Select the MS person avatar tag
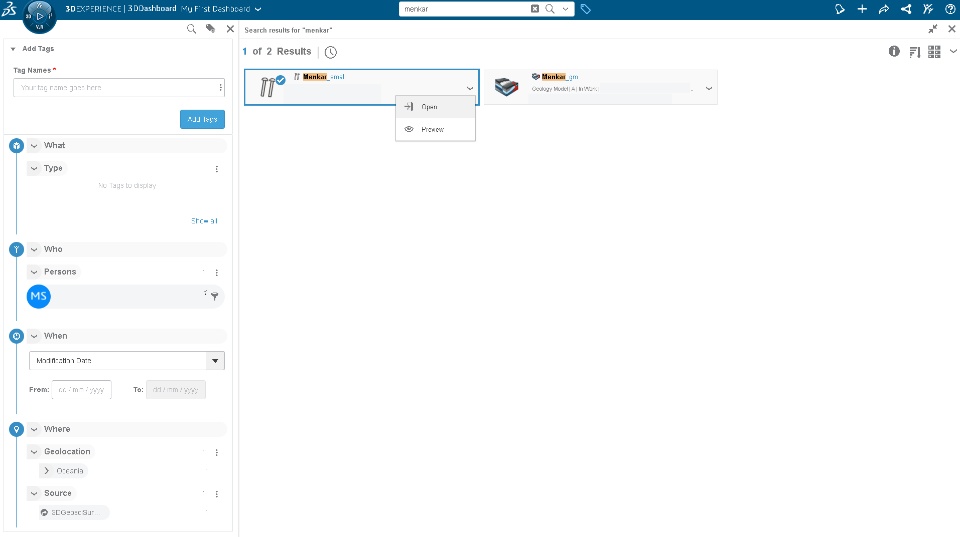The width and height of the screenshot is (960, 537). [39, 296]
